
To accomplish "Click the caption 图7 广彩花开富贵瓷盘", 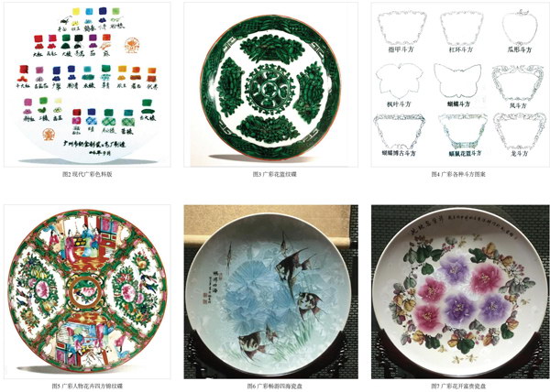I will pyautogui.click(x=458, y=386).
